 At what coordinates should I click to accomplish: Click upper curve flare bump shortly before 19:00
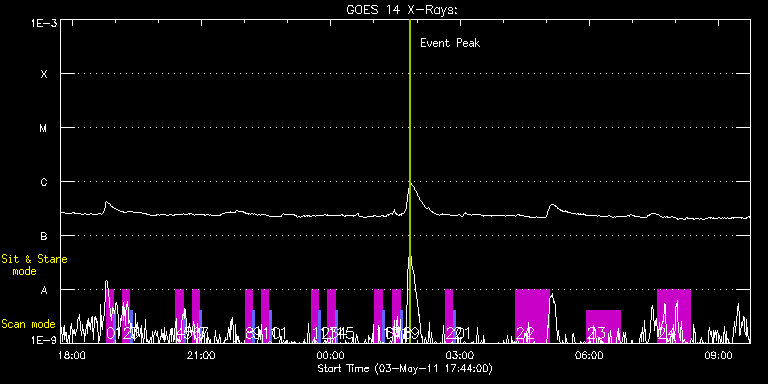(x=107, y=203)
